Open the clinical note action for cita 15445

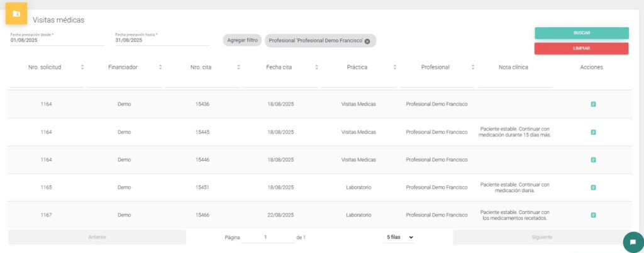pyautogui.click(x=593, y=132)
